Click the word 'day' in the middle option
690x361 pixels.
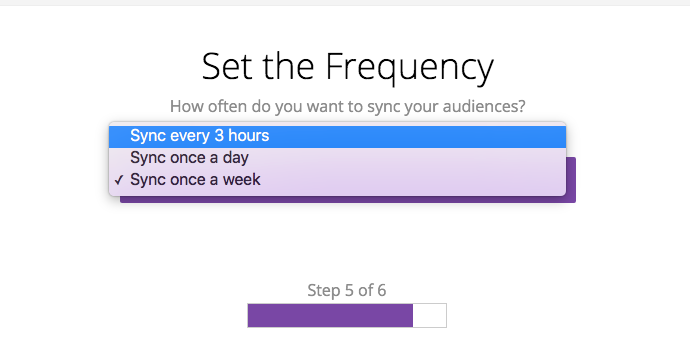(236, 158)
